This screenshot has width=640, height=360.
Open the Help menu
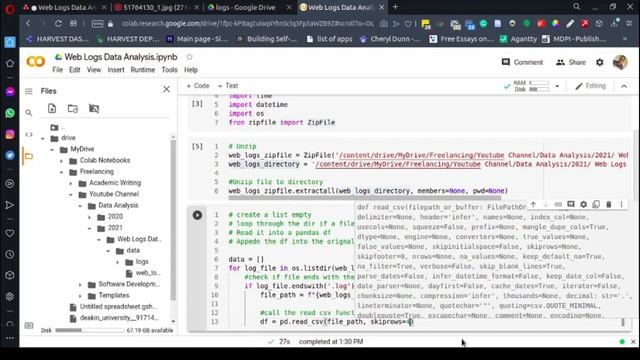coord(191,70)
